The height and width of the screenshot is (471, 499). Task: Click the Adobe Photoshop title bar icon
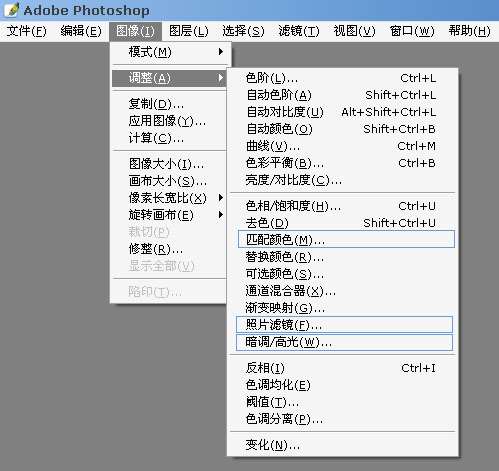tap(11, 10)
